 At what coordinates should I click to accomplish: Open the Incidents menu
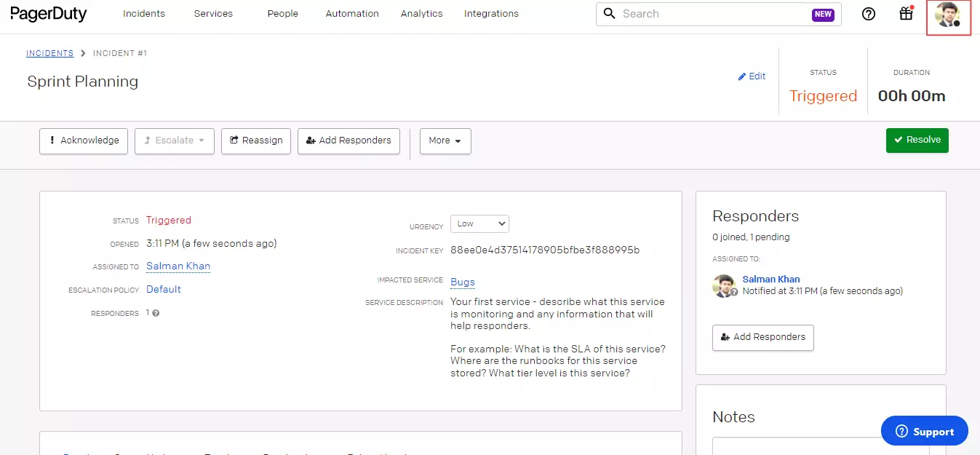(144, 14)
